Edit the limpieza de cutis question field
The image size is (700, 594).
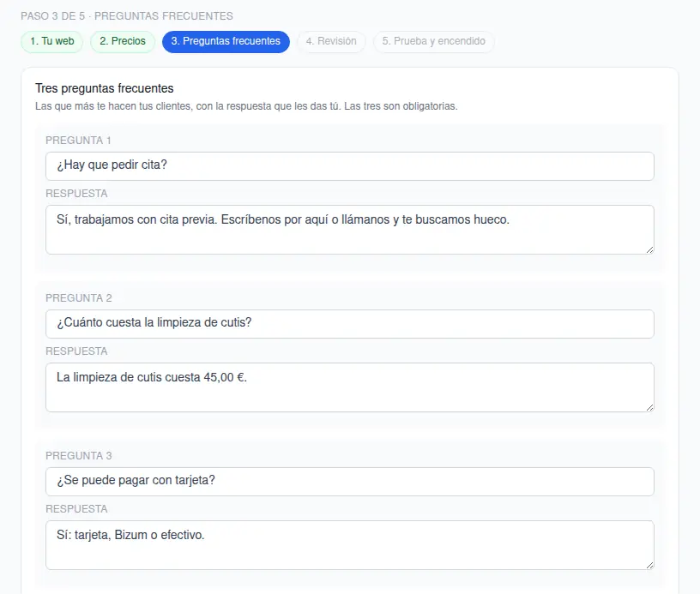(x=350, y=324)
